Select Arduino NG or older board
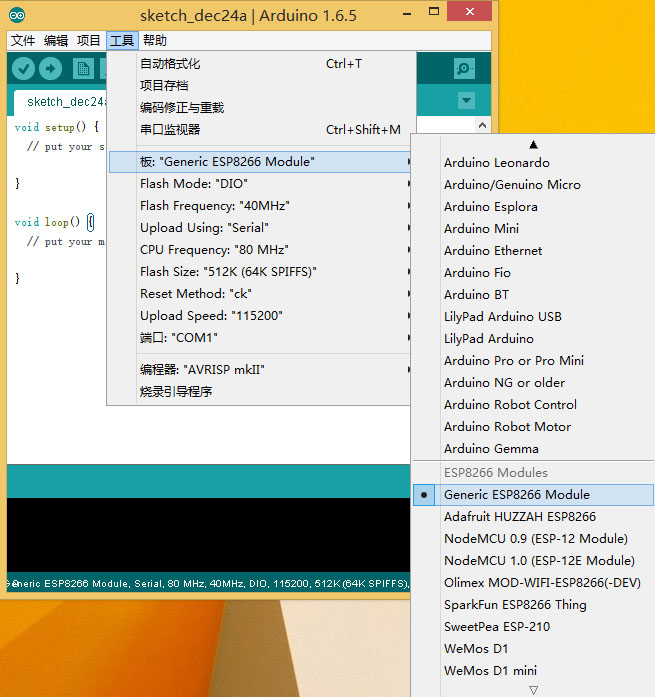The width and height of the screenshot is (655, 697). pos(534,383)
